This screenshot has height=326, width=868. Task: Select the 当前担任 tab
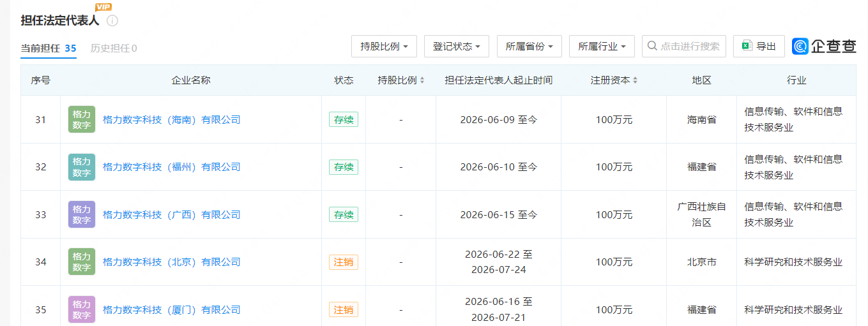click(49, 48)
